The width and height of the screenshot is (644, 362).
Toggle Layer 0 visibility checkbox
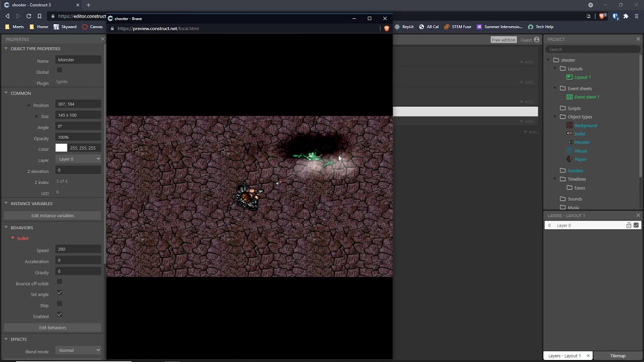[x=636, y=225]
